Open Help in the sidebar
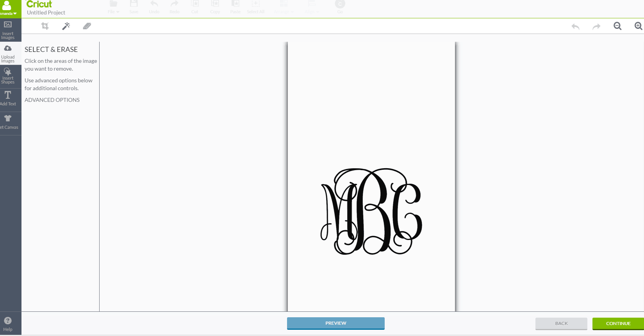Screen dimensions: 644x336 point(8,324)
